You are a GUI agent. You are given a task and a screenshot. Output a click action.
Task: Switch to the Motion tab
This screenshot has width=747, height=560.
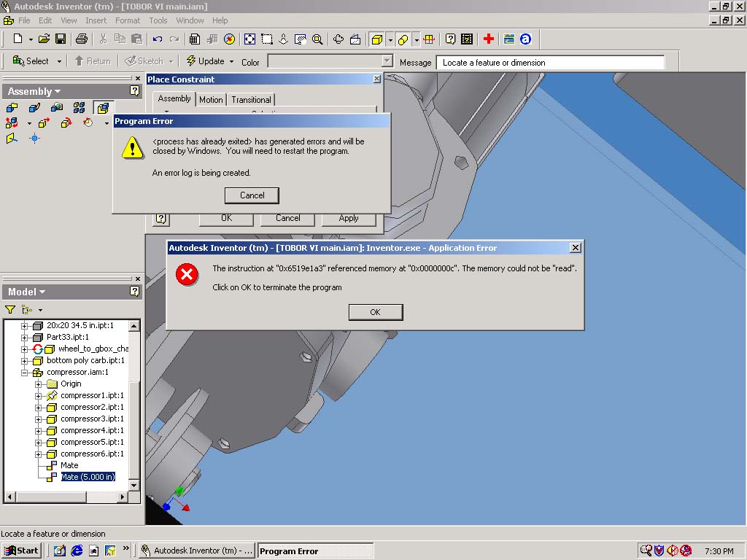211,99
